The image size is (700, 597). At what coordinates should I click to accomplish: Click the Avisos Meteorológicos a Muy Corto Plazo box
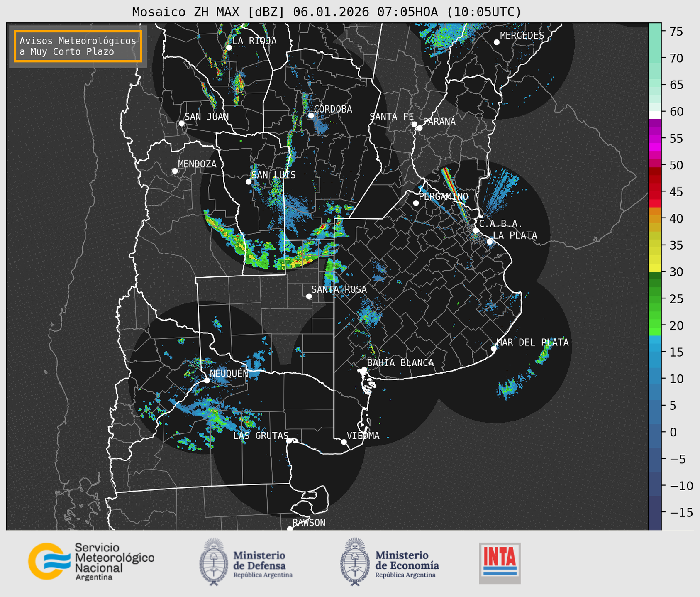(x=78, y=46)
